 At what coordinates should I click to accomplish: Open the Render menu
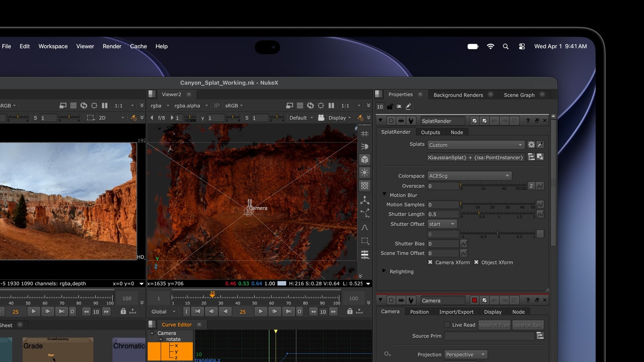(x=112, y=46)
